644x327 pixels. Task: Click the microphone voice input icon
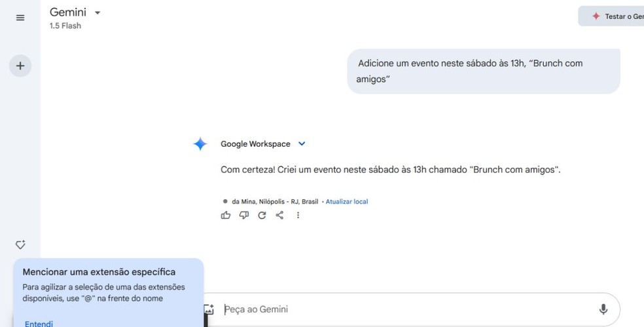pyautogui.click(x=603, y=309)
